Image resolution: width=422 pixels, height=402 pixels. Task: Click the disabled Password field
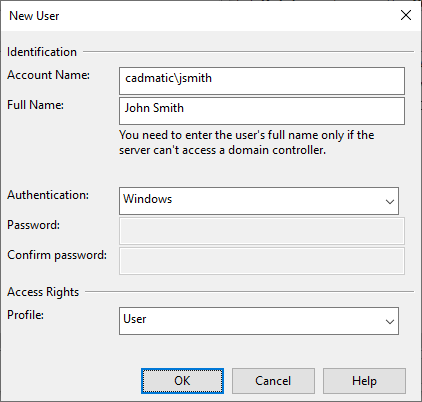[262, 231]
